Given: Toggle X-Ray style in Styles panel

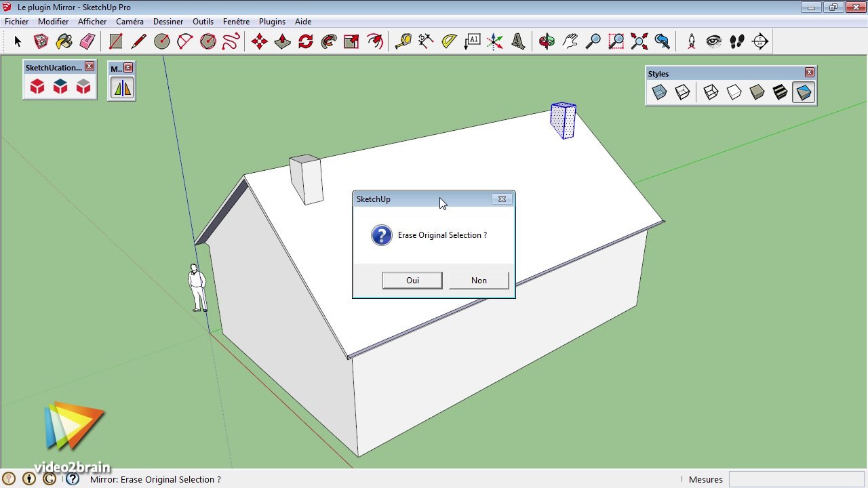Looking at the screenshot, I should point(659,92).
